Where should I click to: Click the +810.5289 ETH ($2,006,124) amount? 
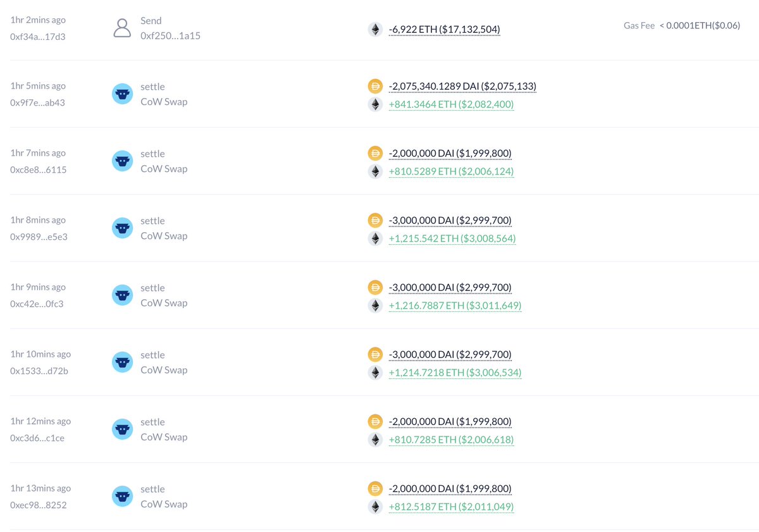pyautogui.click(x=452, y=171)
